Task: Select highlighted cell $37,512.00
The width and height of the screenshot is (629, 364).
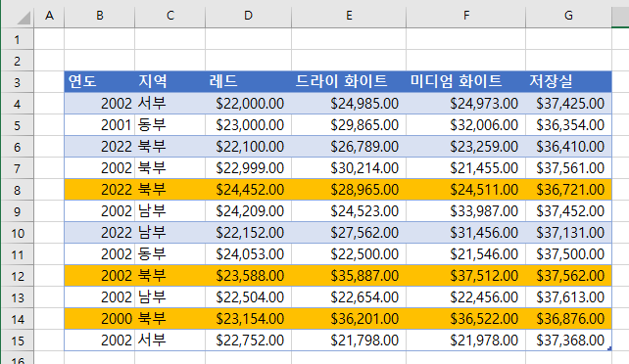Action: coord(466,276)
